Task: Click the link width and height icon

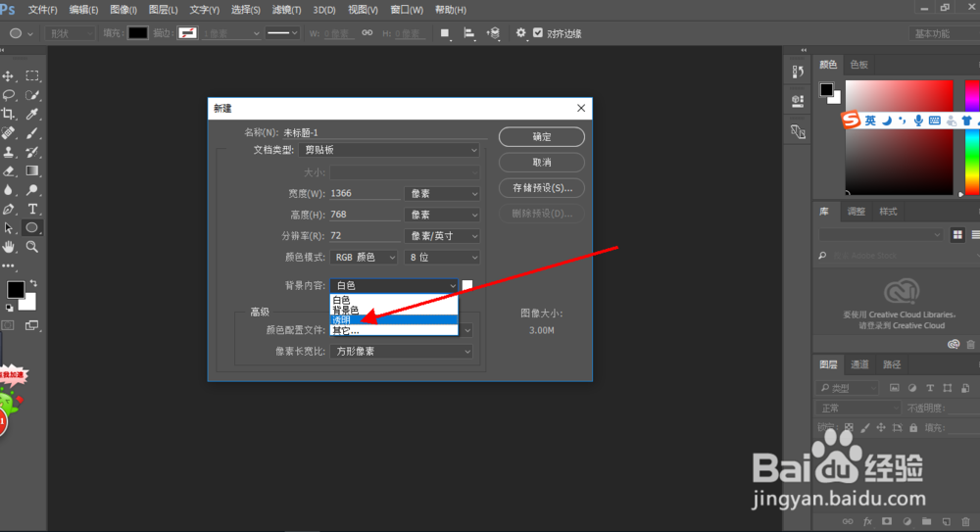Action: (367, 33)
